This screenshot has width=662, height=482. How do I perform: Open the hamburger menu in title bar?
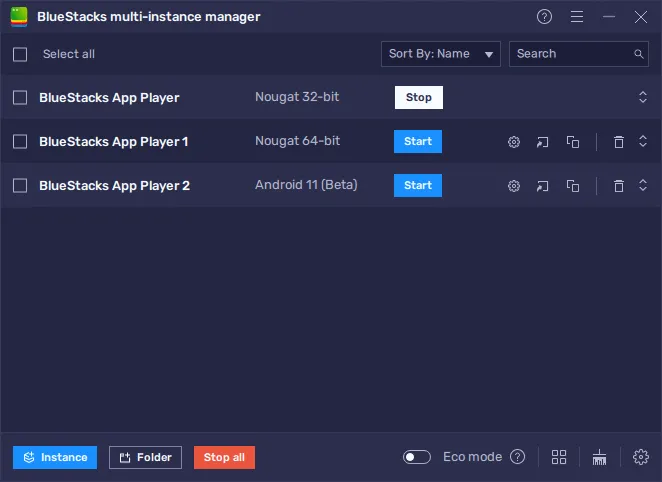tap(577, 17)
